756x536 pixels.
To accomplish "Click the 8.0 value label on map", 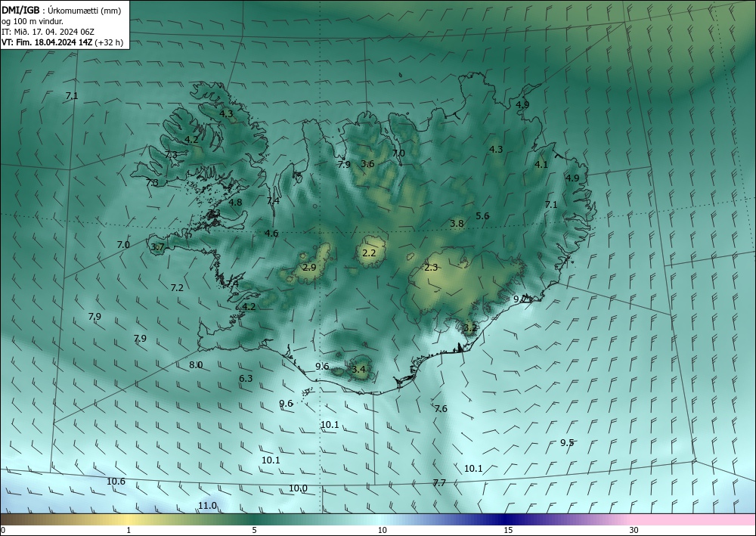I will coord(196,365).
